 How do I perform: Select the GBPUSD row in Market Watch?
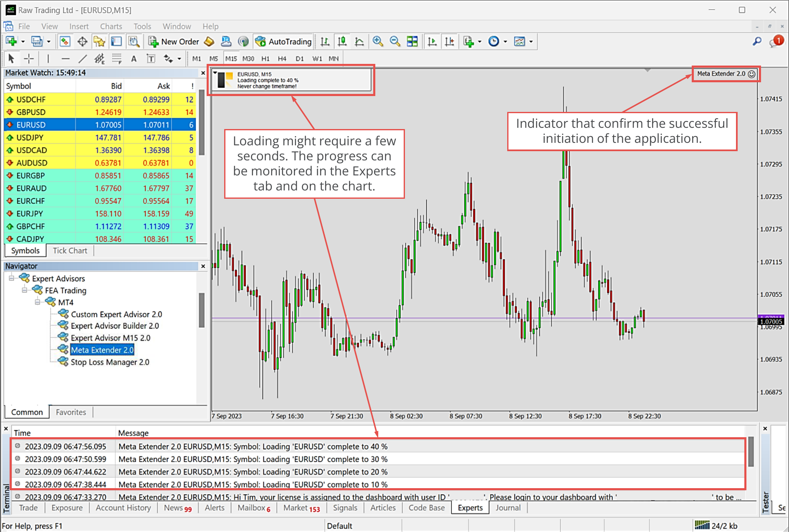point(99,112)
